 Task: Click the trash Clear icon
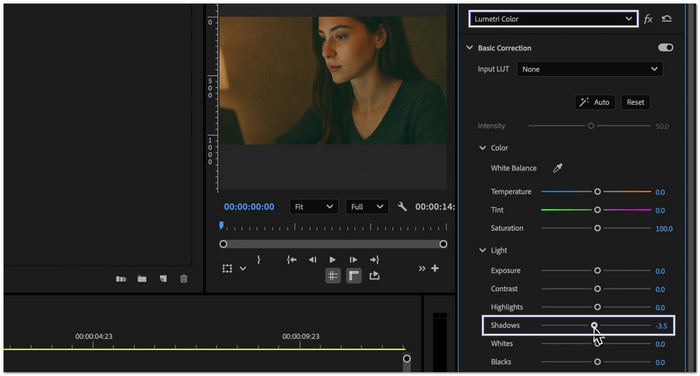183,279
